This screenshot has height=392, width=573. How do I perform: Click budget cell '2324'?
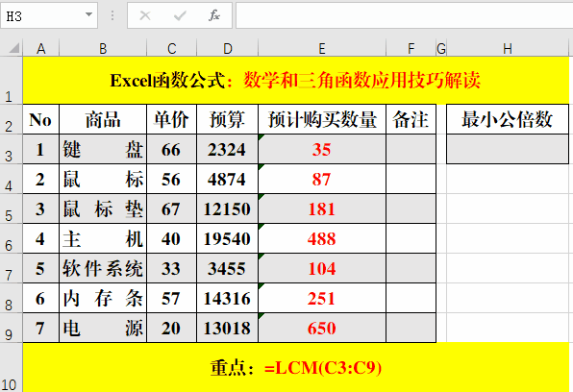228,149
